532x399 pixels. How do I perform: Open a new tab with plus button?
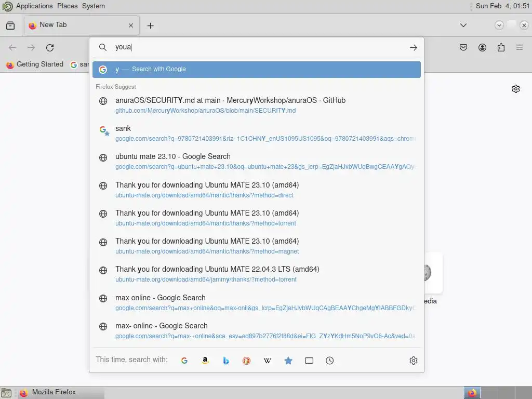150,25
